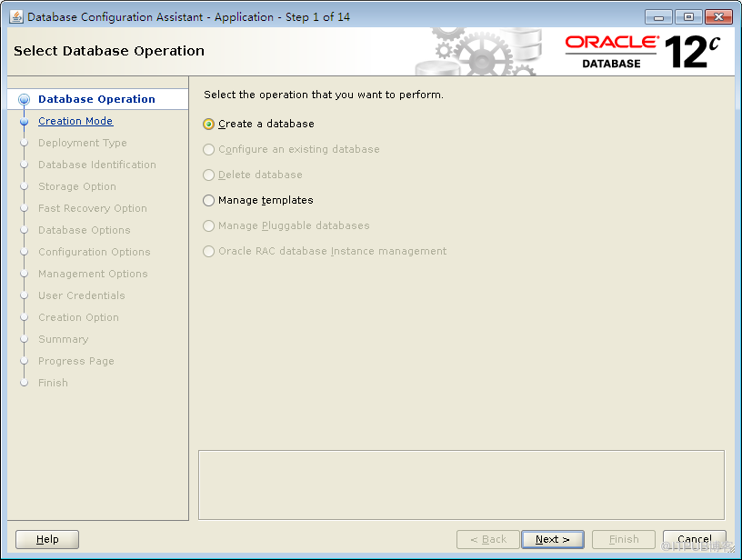Click the Java application icon in title bar
The width and height of the screenshot is (742, 560).
16,17
